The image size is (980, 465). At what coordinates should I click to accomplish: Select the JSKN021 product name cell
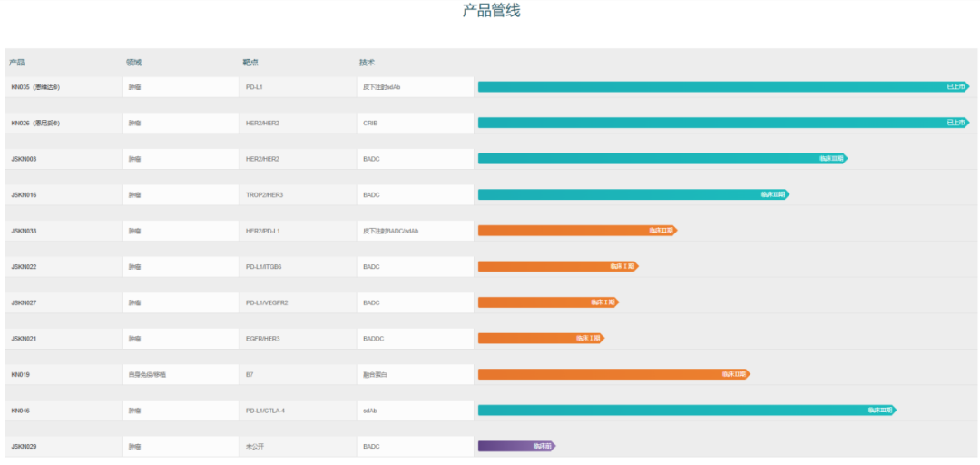click(64, 339)
